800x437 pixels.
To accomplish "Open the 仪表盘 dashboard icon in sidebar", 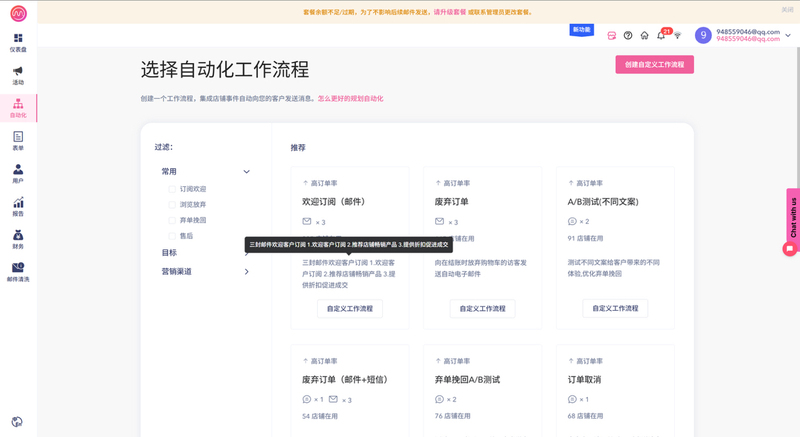I will 18,42.
